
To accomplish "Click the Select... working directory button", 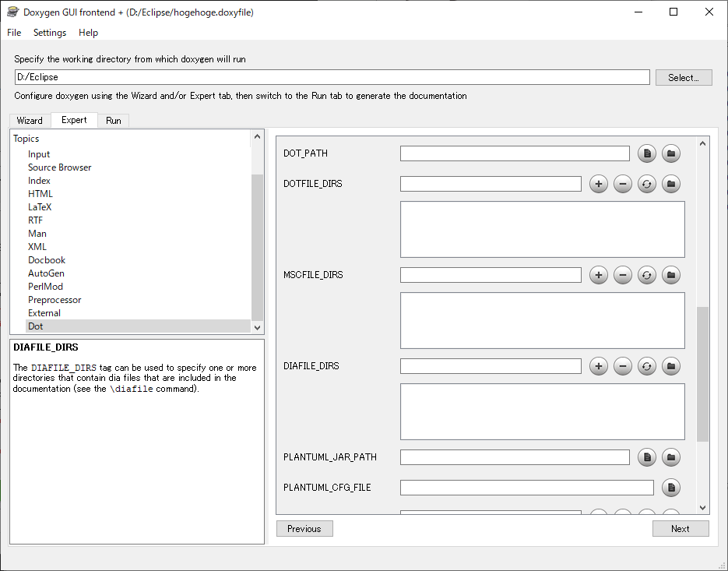I will click(684, 78).
